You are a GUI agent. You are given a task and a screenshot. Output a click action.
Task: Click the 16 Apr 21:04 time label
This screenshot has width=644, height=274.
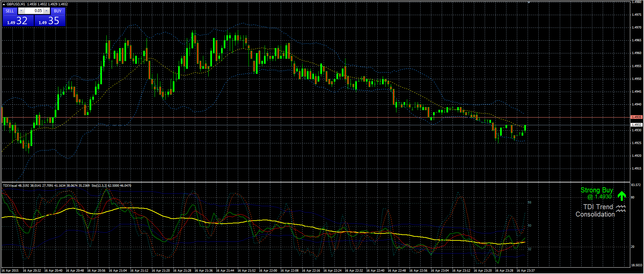pos(118,271)
